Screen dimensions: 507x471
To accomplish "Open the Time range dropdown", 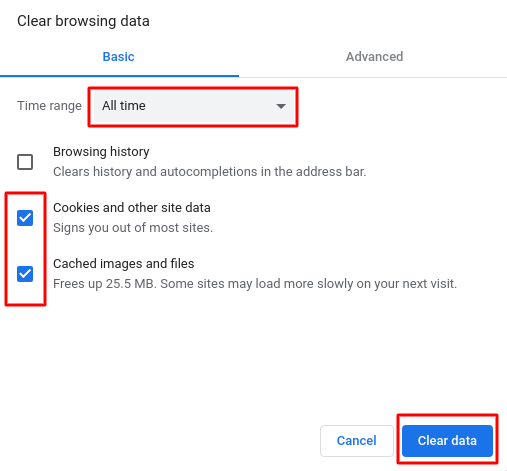I will click(x=194, y=106).
